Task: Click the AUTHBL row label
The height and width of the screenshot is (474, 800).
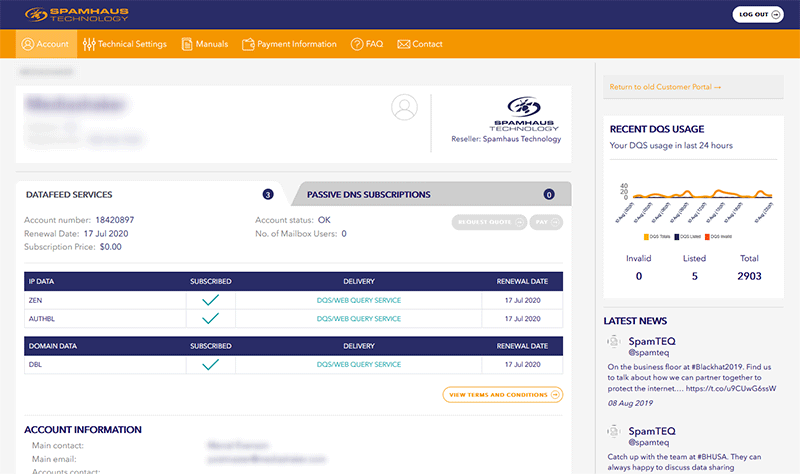Action: (x=42, y=319)
